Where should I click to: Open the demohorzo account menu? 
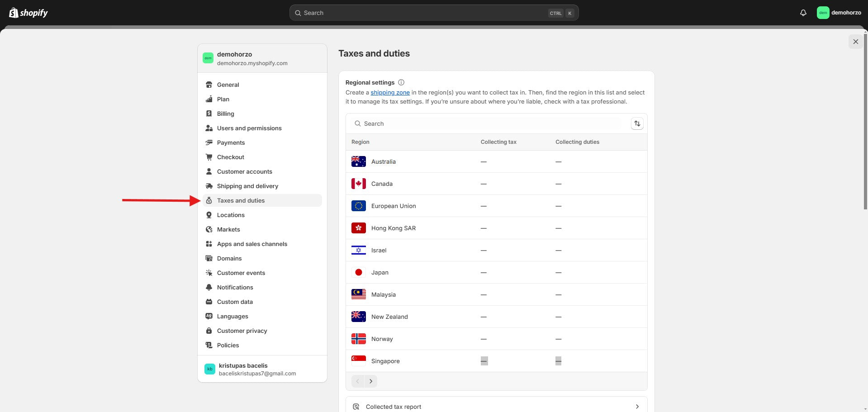839,13
